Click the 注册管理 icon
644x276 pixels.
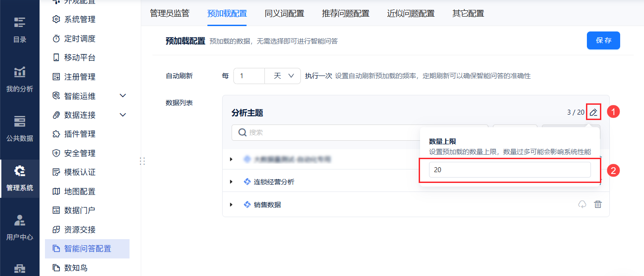(56, 77)
